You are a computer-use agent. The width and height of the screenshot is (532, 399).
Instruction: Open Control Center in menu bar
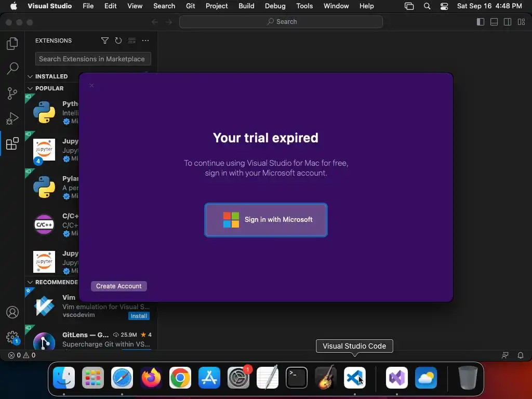point(444,6)
